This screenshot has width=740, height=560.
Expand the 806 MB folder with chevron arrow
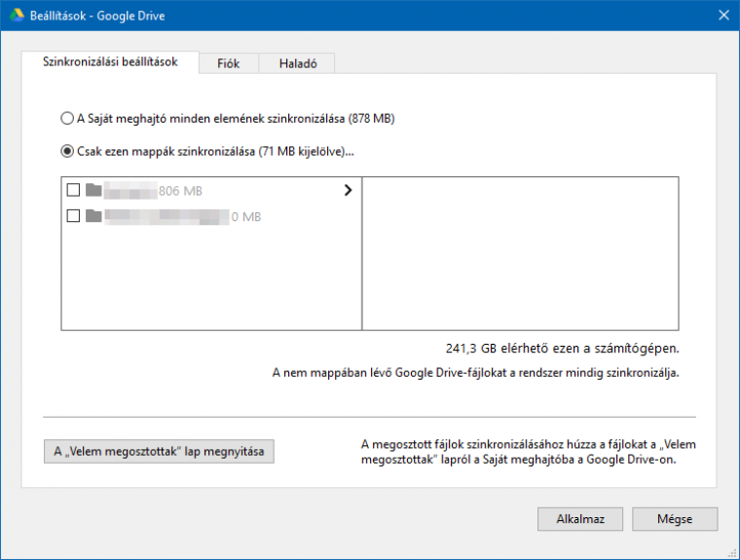tap(348, 190)
